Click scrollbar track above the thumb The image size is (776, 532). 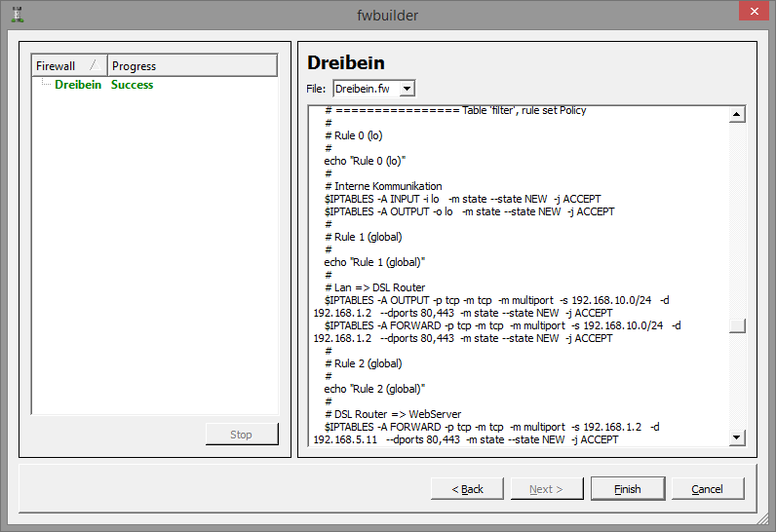point(737,214)
